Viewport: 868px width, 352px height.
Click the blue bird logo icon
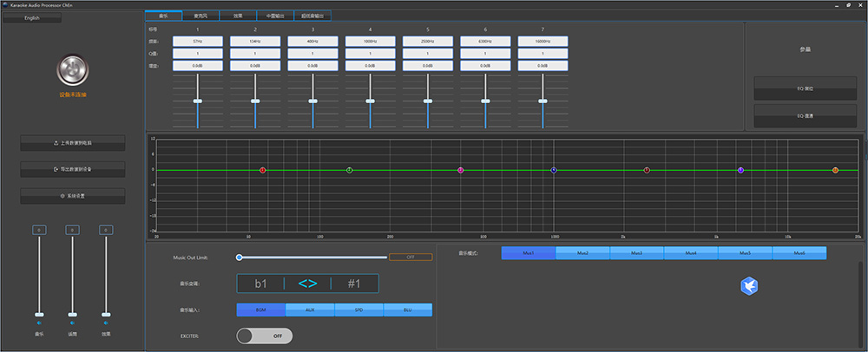coord(749,286)
